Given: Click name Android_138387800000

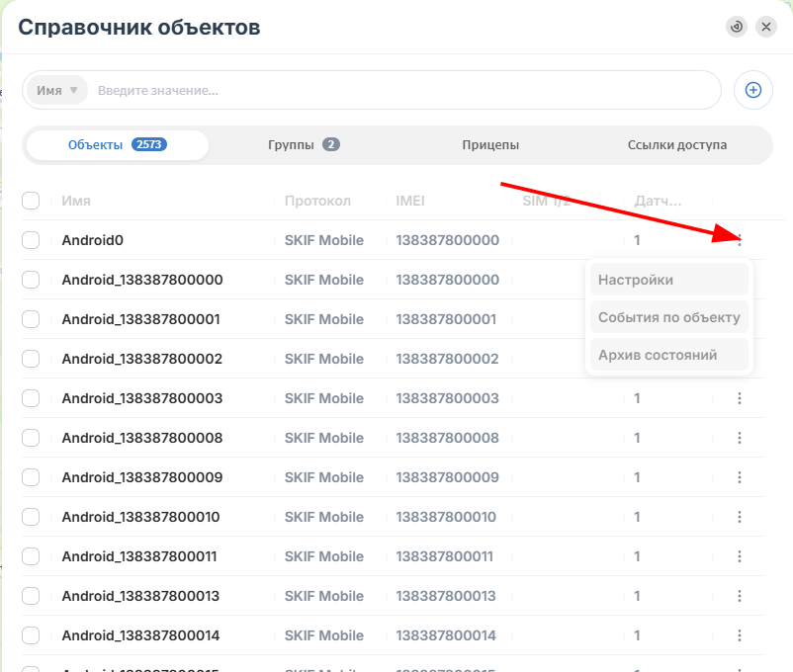Looking at the screenshot, I should tap(142, 280).
